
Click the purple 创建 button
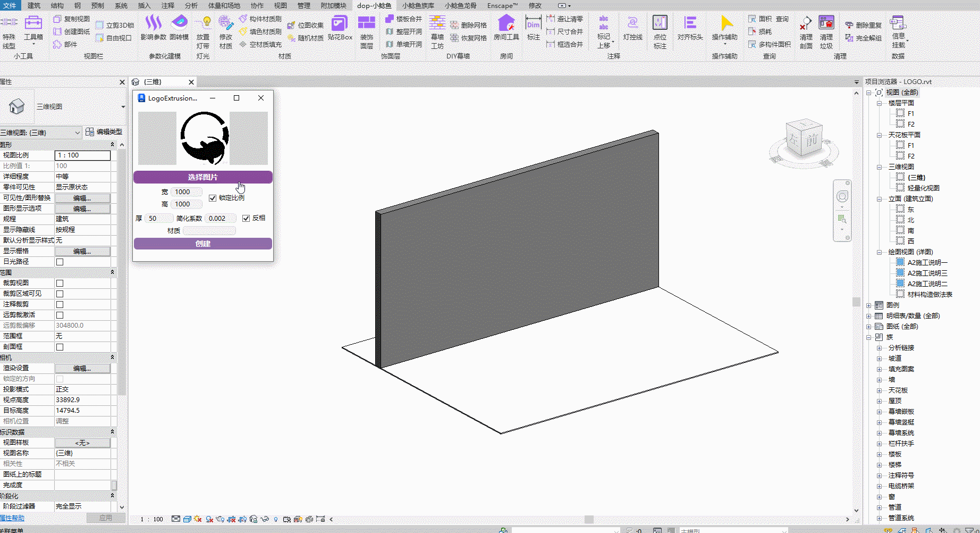[x=202, y=244]
